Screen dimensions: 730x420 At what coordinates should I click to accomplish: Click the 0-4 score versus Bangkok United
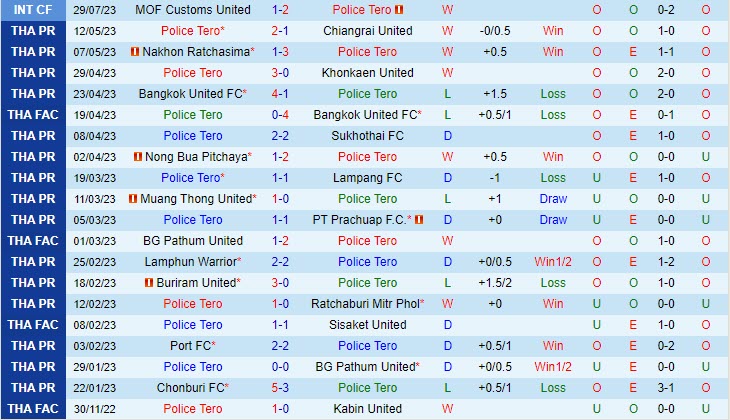click(280, 115)
